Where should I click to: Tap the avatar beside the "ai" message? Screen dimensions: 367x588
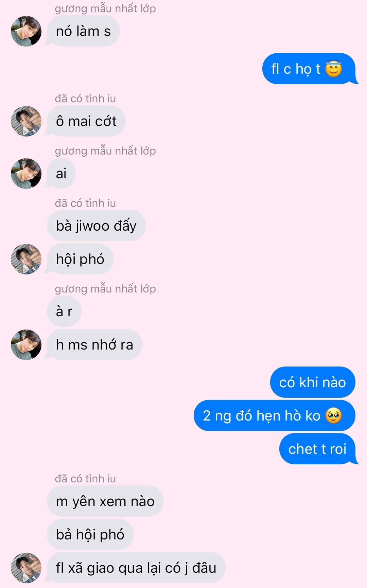26,174
